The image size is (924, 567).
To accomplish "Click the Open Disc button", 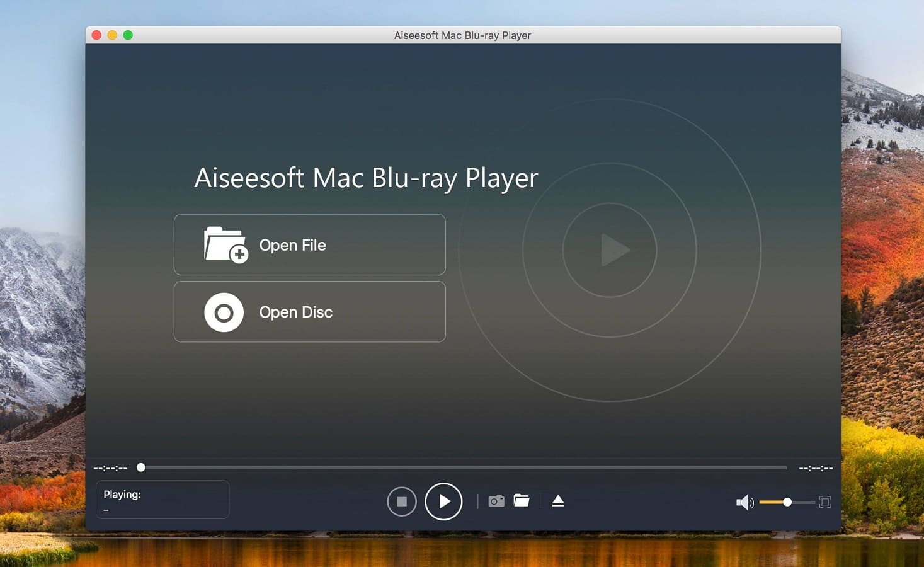I will point(309,312).
